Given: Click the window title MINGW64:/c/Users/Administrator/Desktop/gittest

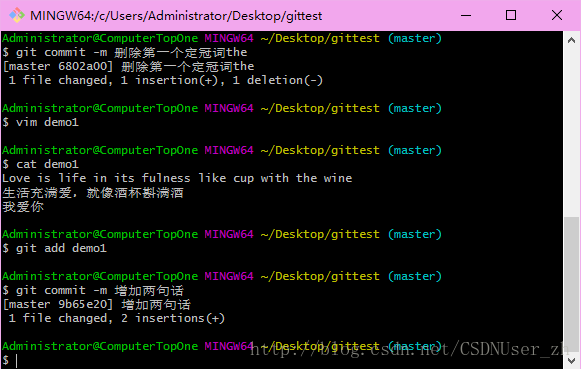Looking at the screenshot, I should (x=176, y=16).
